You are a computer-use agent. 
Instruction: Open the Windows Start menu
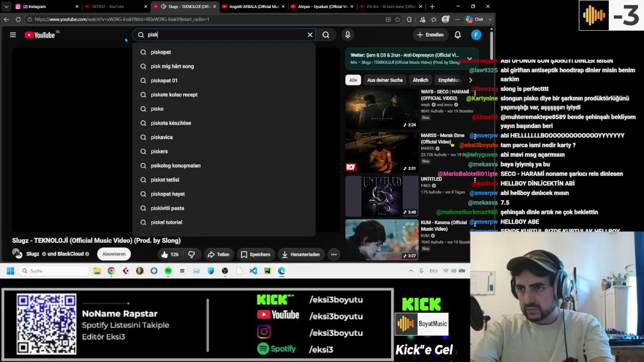click(10, 271)
